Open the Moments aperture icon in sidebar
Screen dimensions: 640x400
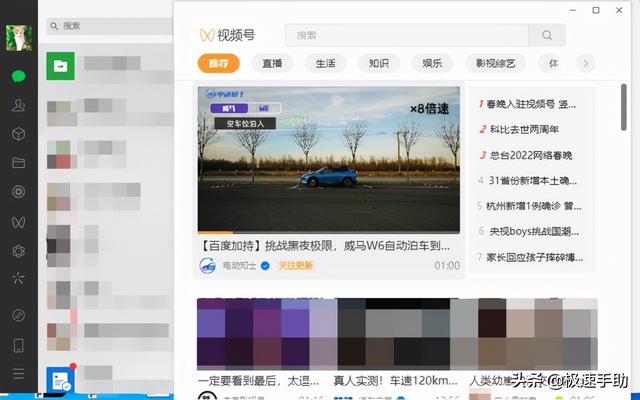[x=18, y=191]
